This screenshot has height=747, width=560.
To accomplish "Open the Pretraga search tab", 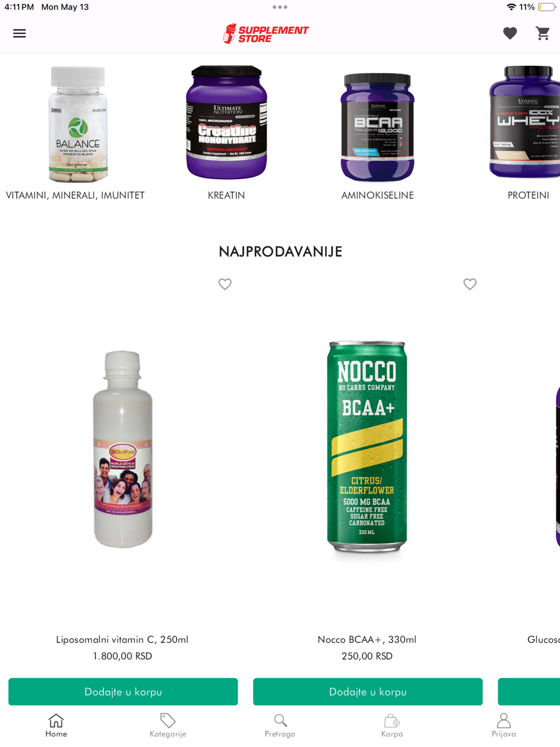I will pyautogui.click(x=280, y=726).
